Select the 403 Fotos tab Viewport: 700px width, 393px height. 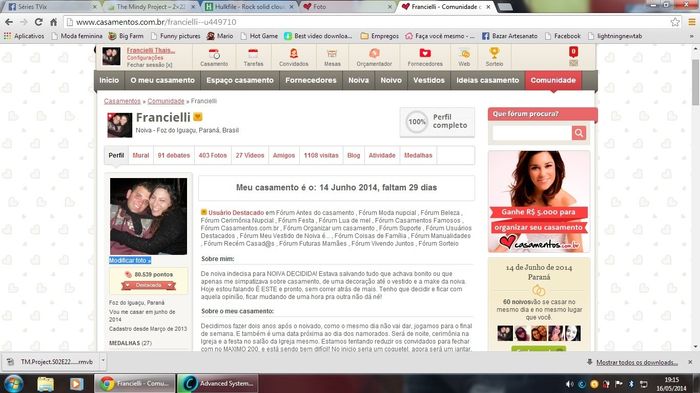[x=212, y=155]
